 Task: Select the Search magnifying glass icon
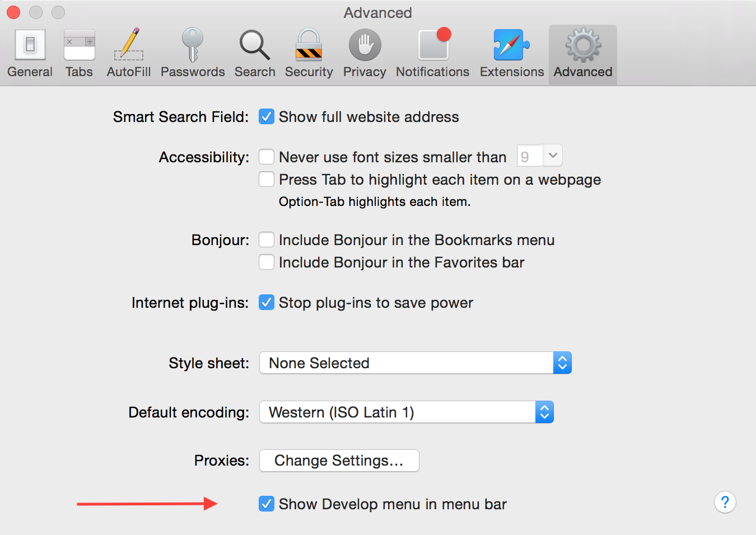click(255, 45)
